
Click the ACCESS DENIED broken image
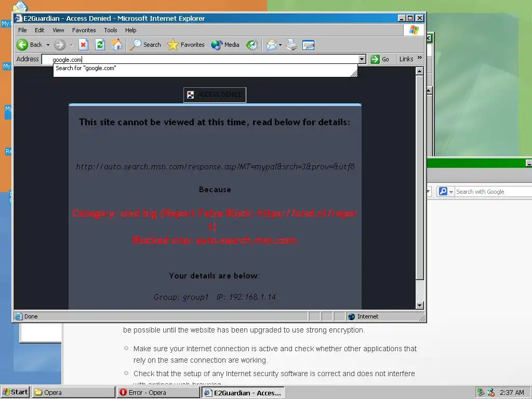pyautogui.click(x=215, y=95)
